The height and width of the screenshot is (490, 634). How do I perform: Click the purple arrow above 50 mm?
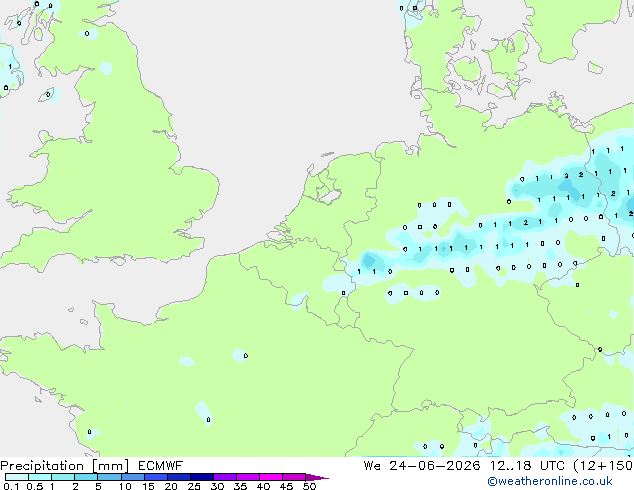(x=317, y=477)
